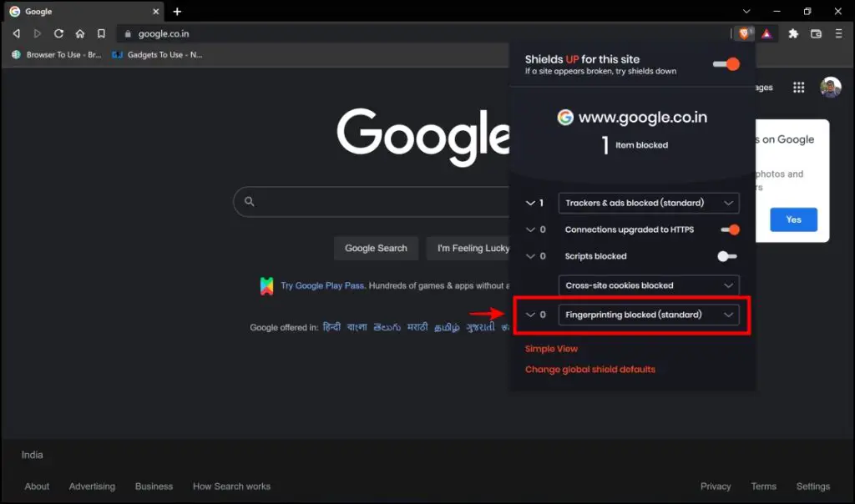Click the browser back arrow
Image resolution: width=855 pixels, height=504 pixels.
click(x=17, y=33)
